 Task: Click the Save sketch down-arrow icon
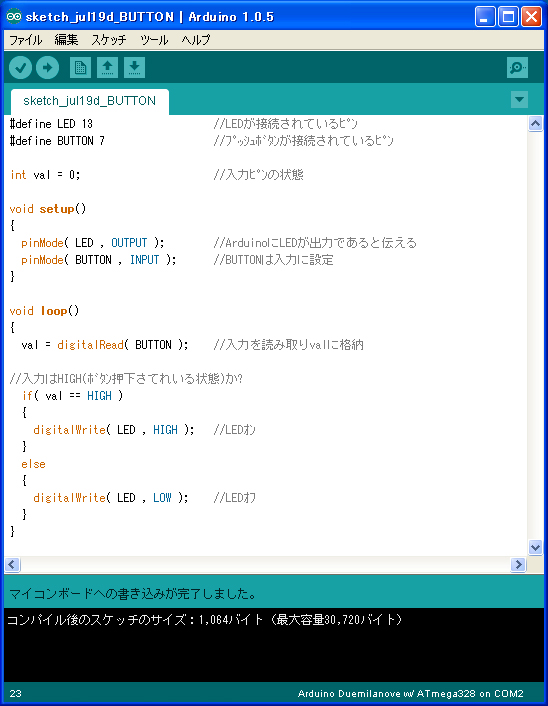click(134, 68)
